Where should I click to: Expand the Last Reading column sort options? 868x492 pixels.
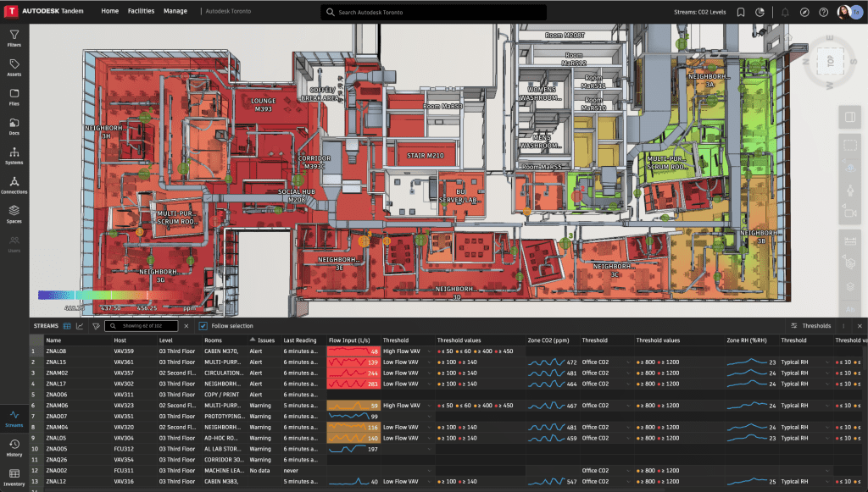coord(301,340)
